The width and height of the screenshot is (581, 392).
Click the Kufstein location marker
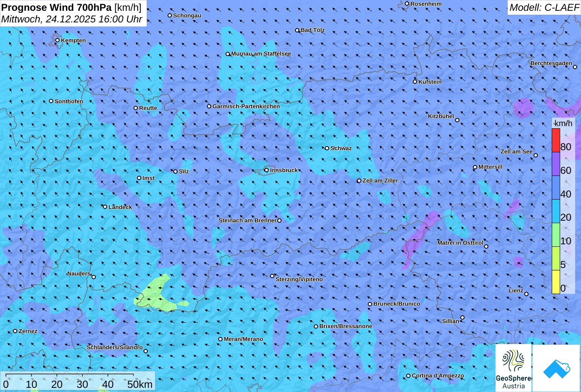point(415,82)
